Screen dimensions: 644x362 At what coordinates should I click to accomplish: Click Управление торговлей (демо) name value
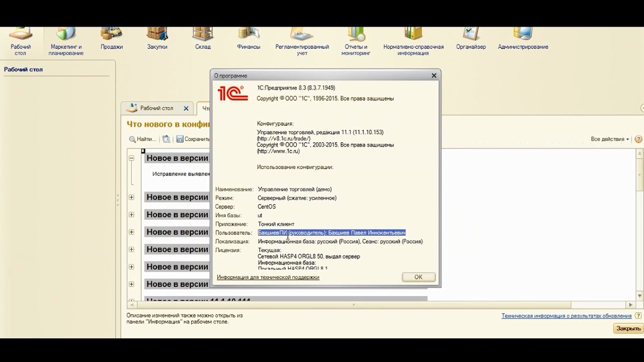point(295,190)
